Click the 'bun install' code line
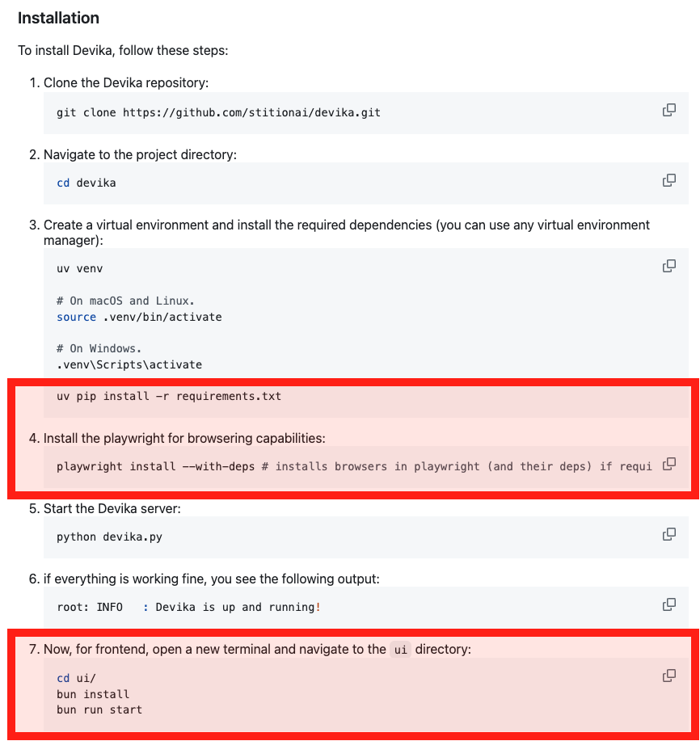Viewport: 700px width, 741px height. point(93,694)
